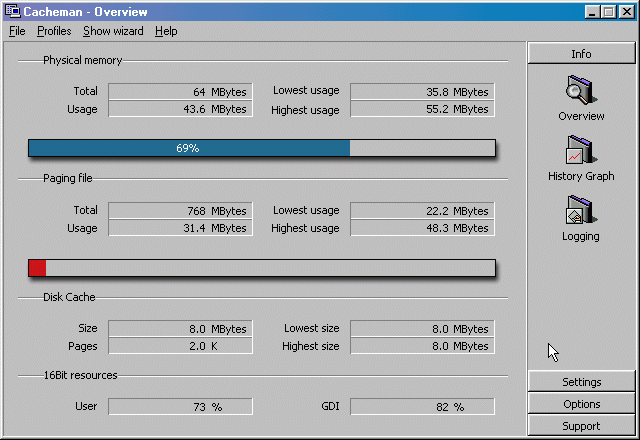Minimize the Cacheman window

pos(592,12)
